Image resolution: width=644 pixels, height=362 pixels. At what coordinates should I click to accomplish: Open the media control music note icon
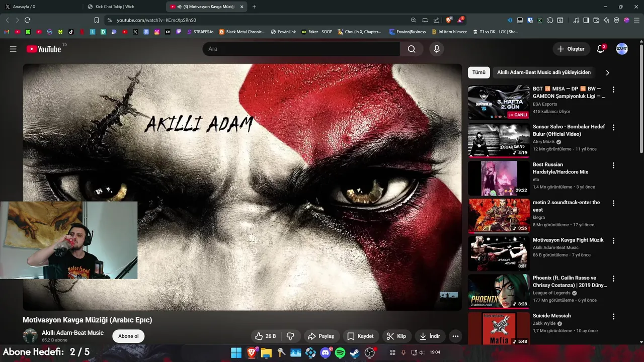577,20
